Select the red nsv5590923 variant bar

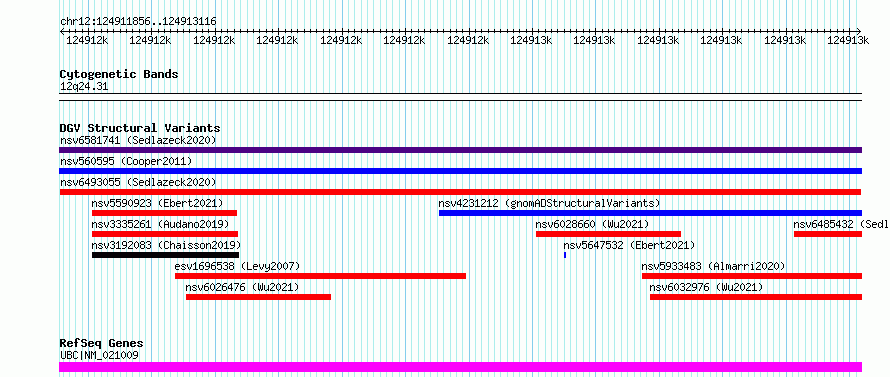click(x=164, y=213)
